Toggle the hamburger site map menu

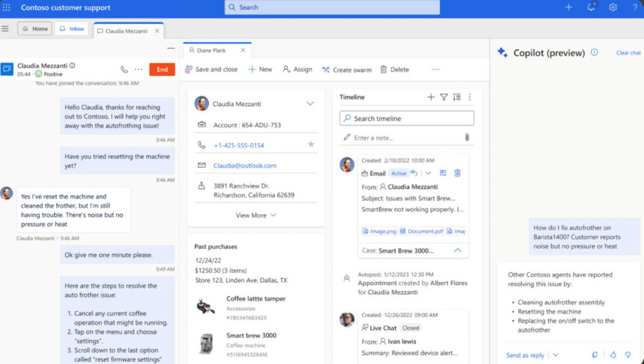[x=5, y=29]
